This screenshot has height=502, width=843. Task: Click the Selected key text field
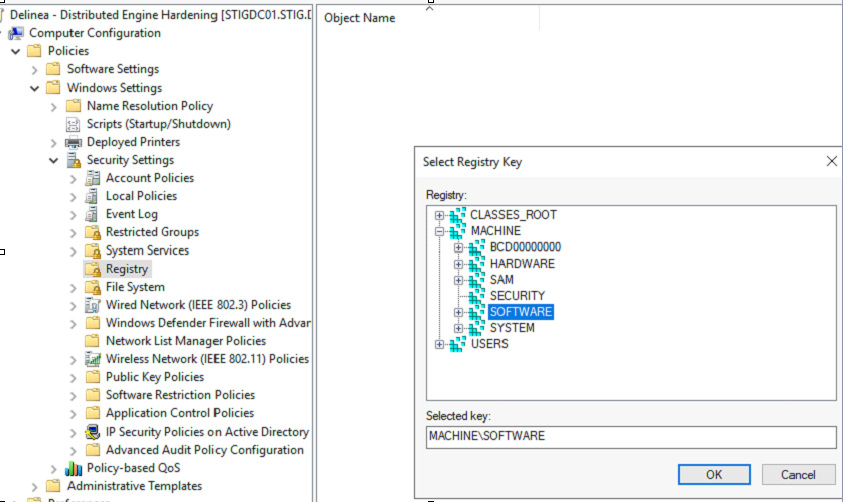click(x=630, y=437)
